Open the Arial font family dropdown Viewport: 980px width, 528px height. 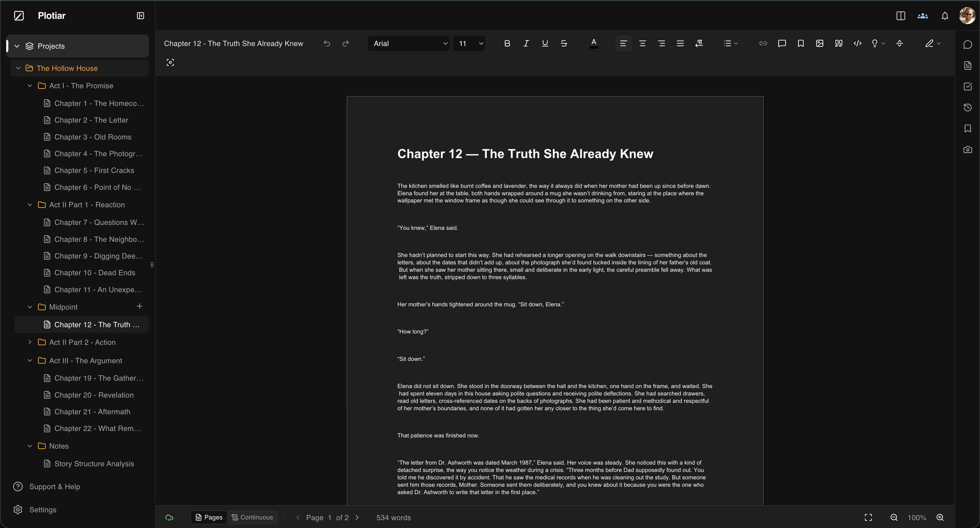(x=408, y=43)
